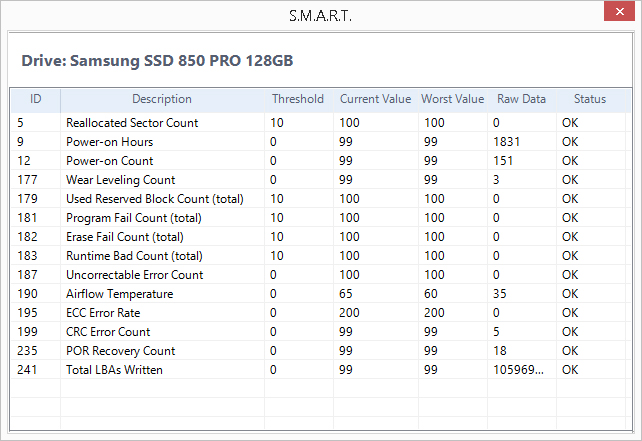Click the ID cell 190
The height and width of the screenshot is (441, 642).
click(27, 294)
